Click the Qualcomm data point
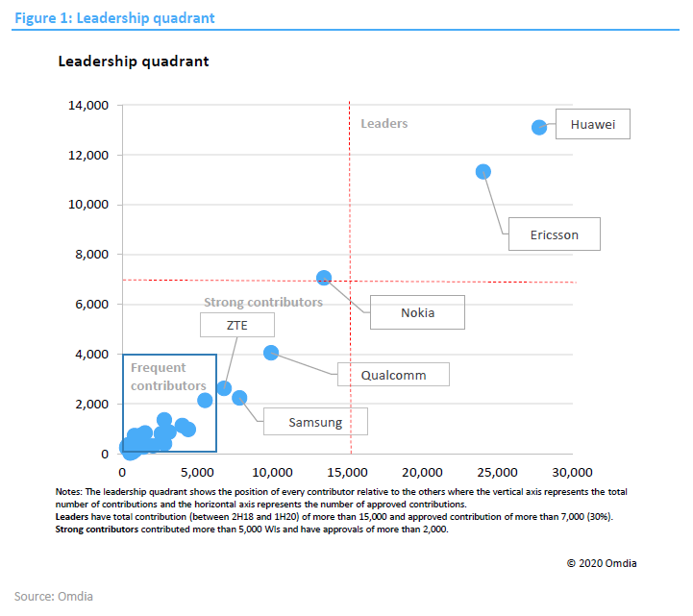 coord(271,353)
